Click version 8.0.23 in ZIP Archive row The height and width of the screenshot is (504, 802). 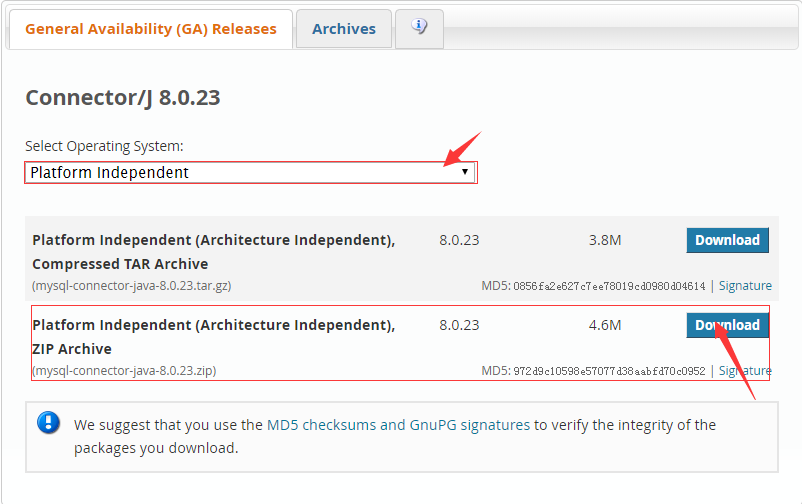(x=459, y=325)
